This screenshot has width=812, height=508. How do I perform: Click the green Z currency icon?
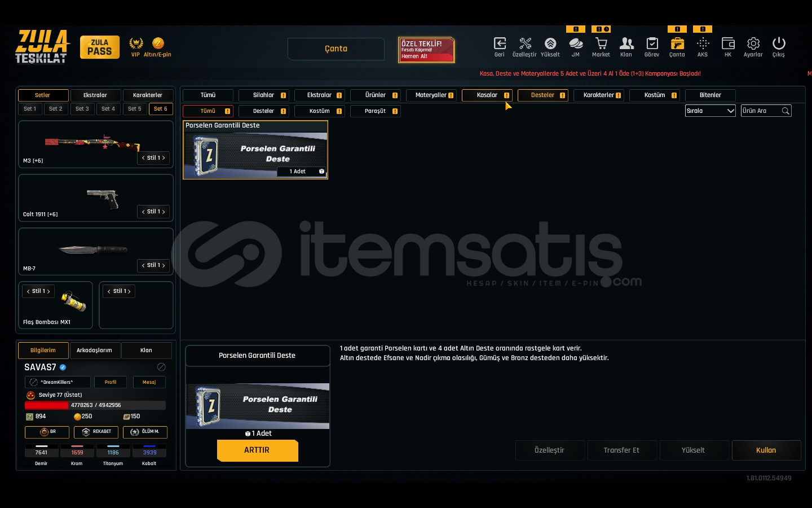(30, 417)
